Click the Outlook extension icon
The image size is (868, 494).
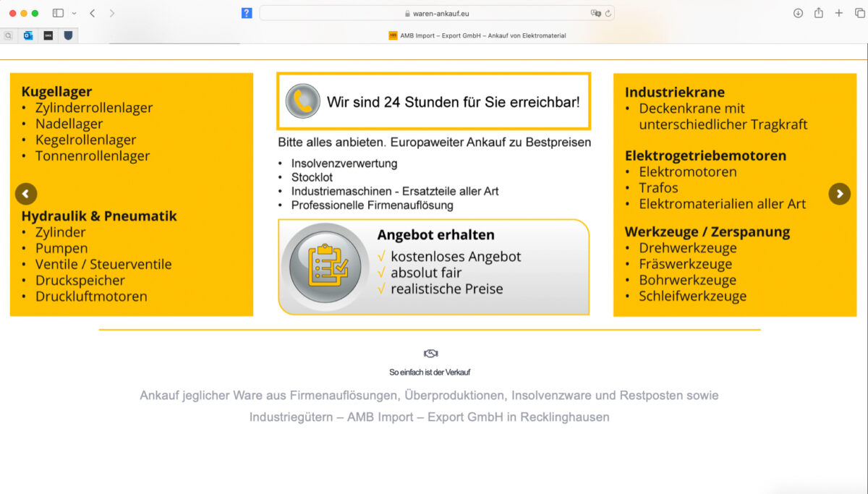click(x=27, y=35)
